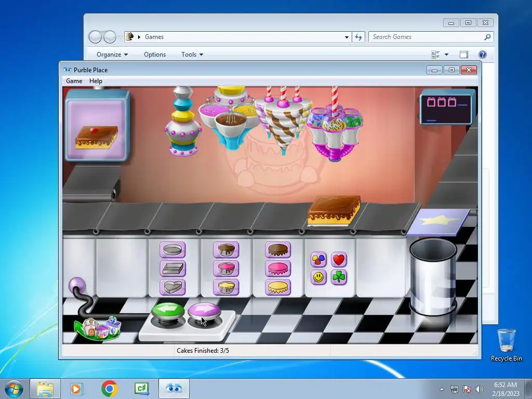The width and height of the screenshot is (532, 399).
Task: Click the order cake preview screen
Action: coord(97,126)
